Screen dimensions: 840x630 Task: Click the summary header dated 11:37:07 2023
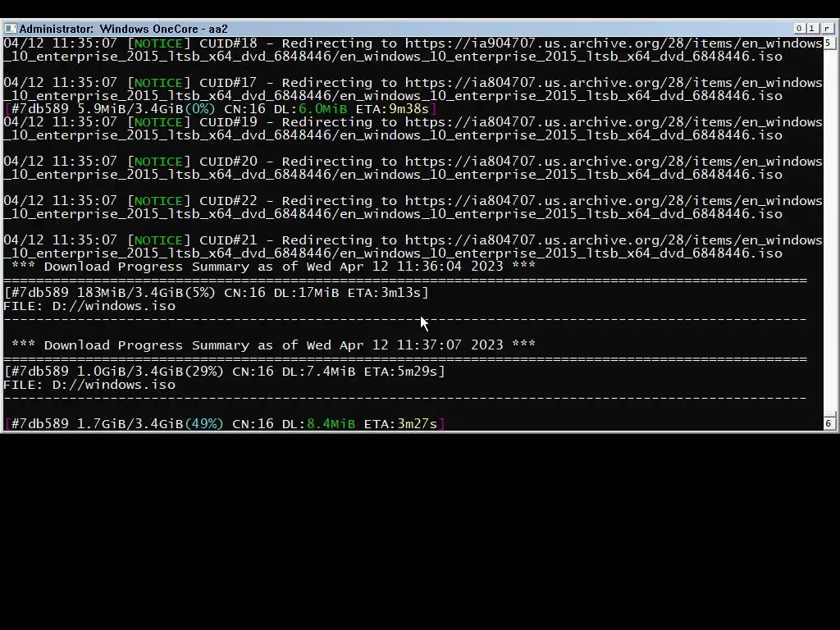273,345
